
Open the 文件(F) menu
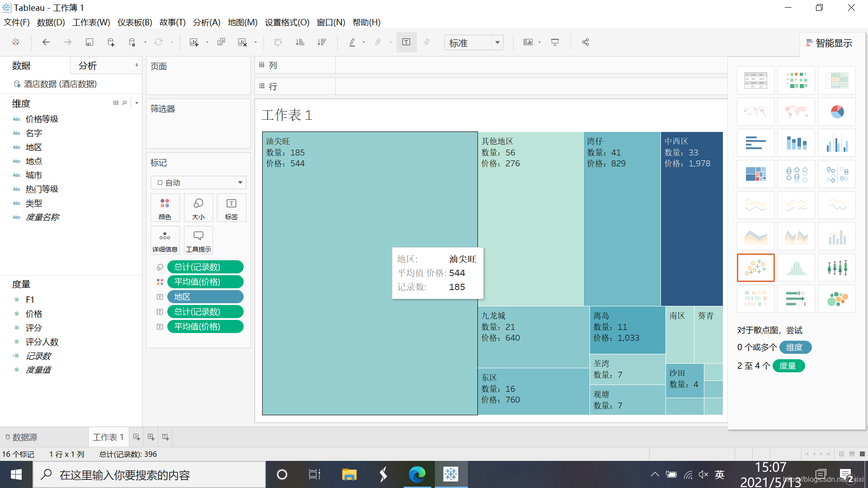[17, 22]
